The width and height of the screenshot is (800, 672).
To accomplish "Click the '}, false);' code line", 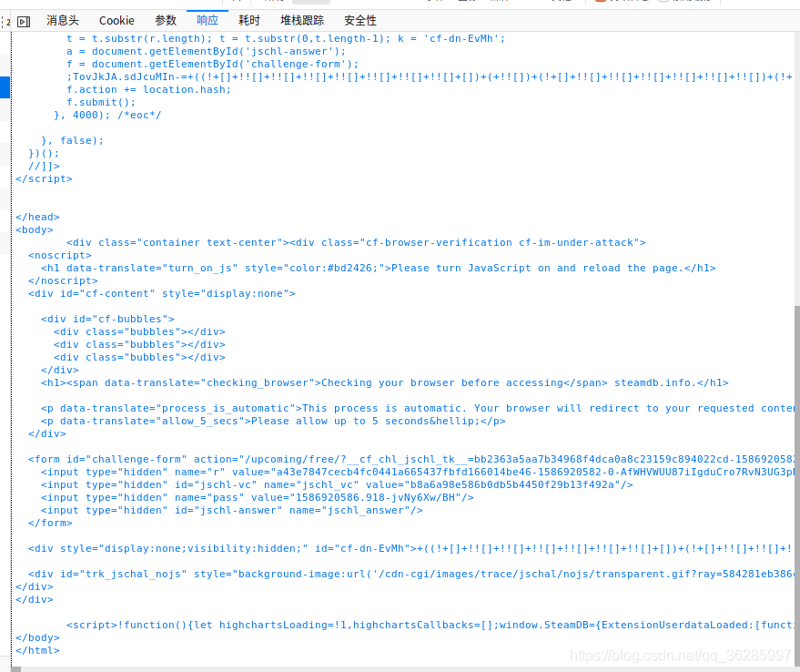I will (x=73, y=141).
